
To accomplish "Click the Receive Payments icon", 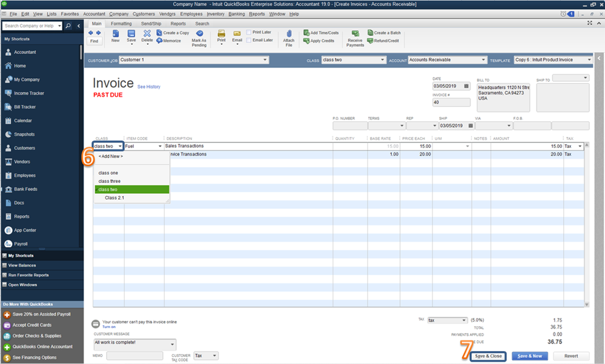I will pos(355,33).
